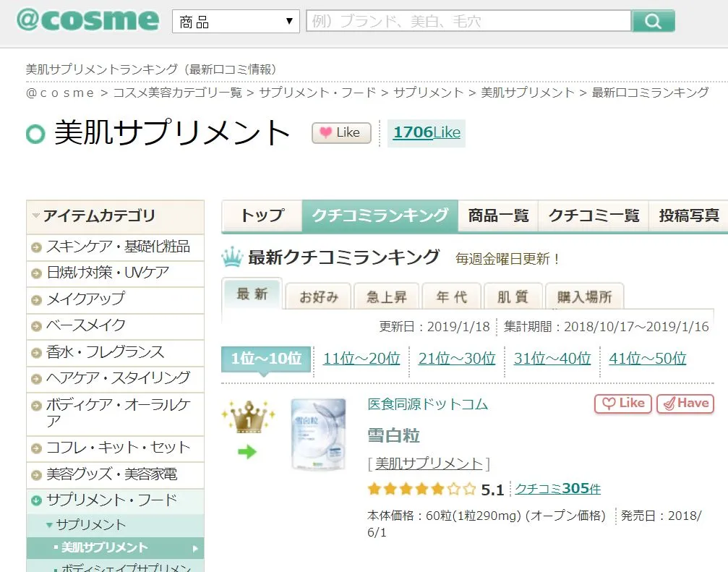The height and width of the screenshot is (572, 728).
Task: Open the 商品 search category dropdown
Action: click(x=236, y=22)
